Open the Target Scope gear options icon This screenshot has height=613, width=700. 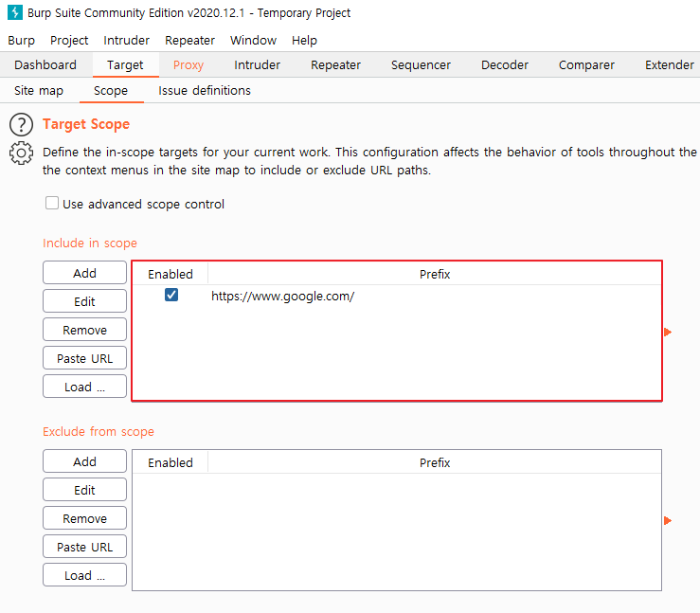(x=21, y=153)
